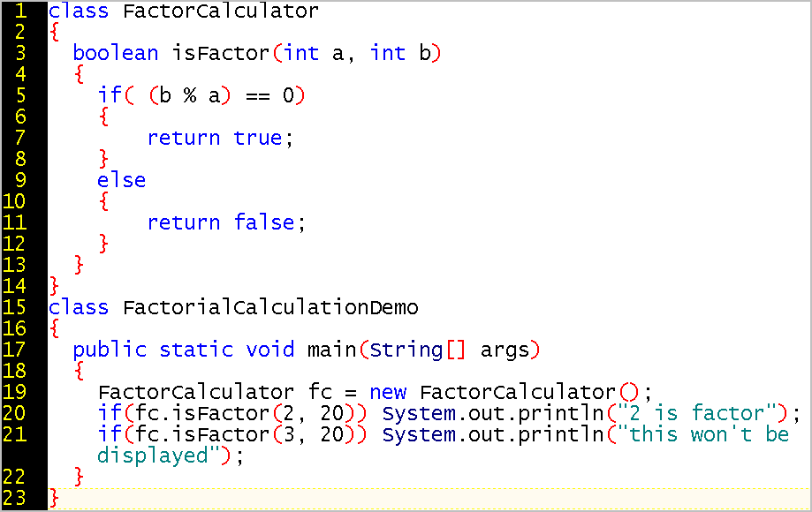Click line number 23 in the gutter
This screenshot has width=812, height=512.
14,498
